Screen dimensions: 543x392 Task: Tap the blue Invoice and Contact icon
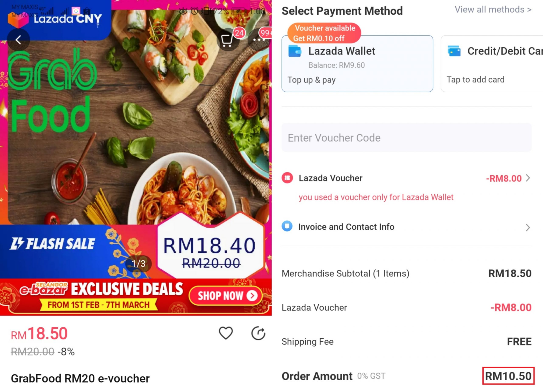tap(287, 226)
